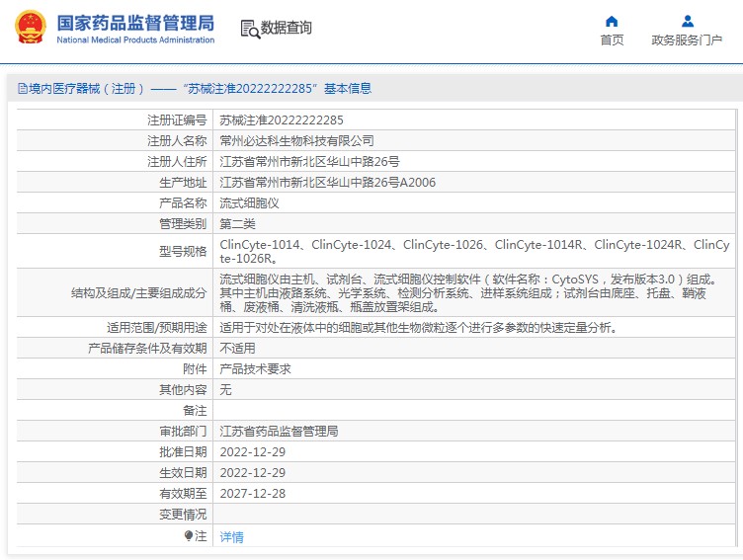Click the 数据查询 magnifier document icon
This screenshot has height=560, width=743.
coord(249,29)
